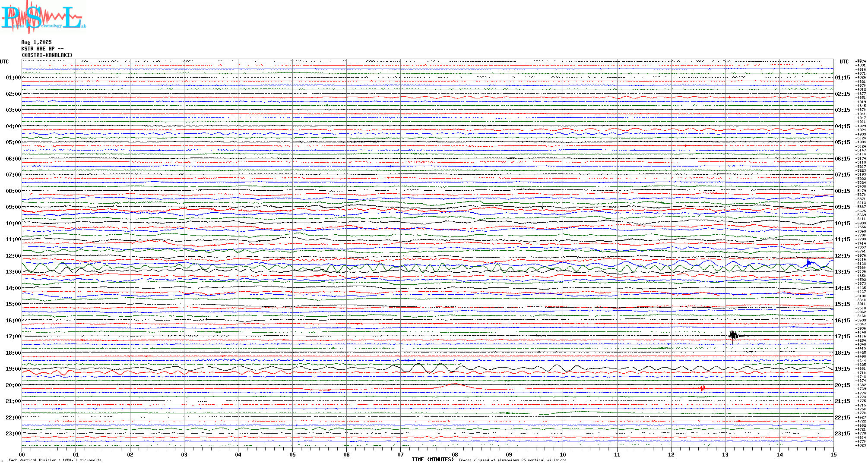This screenshot has width=868, height=466.
Task: Click the "02" minute axis label
Action: pyautogui.click(x=130, y=454)
